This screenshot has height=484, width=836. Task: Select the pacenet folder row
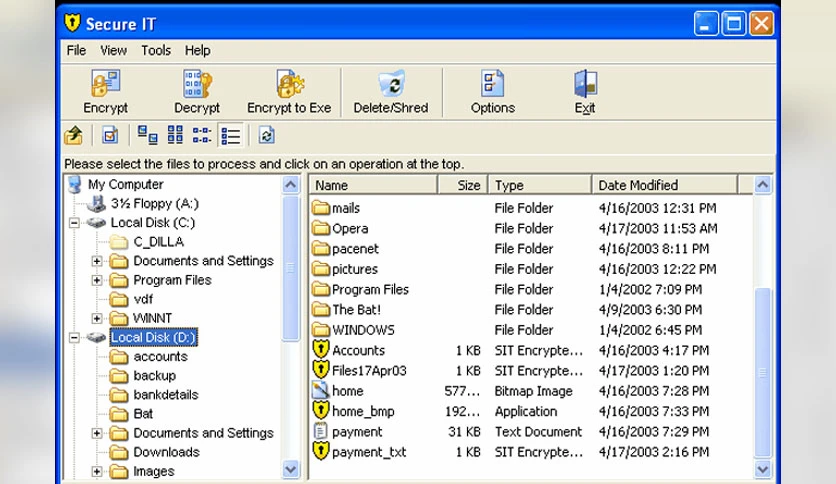click(x=530, y=249)
